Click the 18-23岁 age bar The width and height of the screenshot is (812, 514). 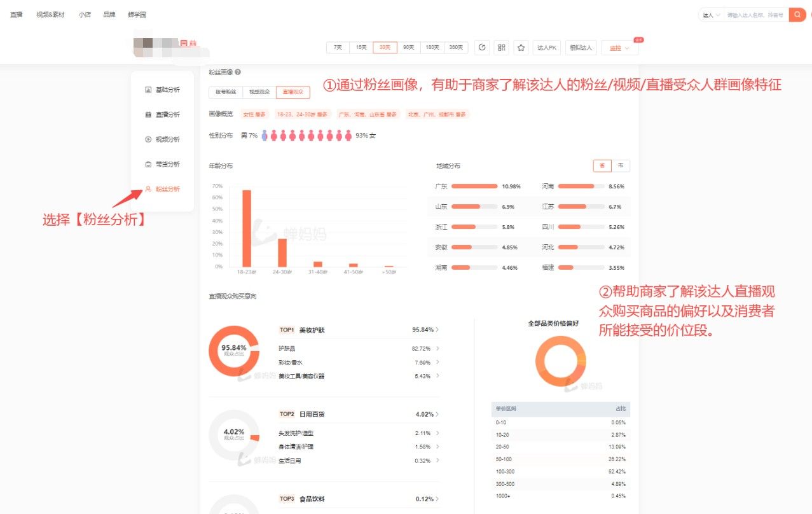pyautogui.click(x=247, y=228)
